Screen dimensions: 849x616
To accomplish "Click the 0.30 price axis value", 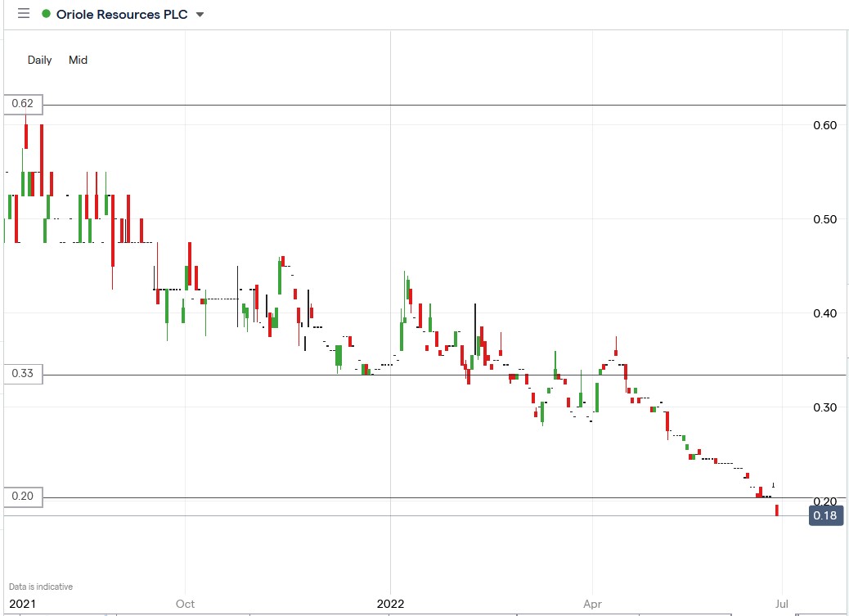I will pos(824,407).
